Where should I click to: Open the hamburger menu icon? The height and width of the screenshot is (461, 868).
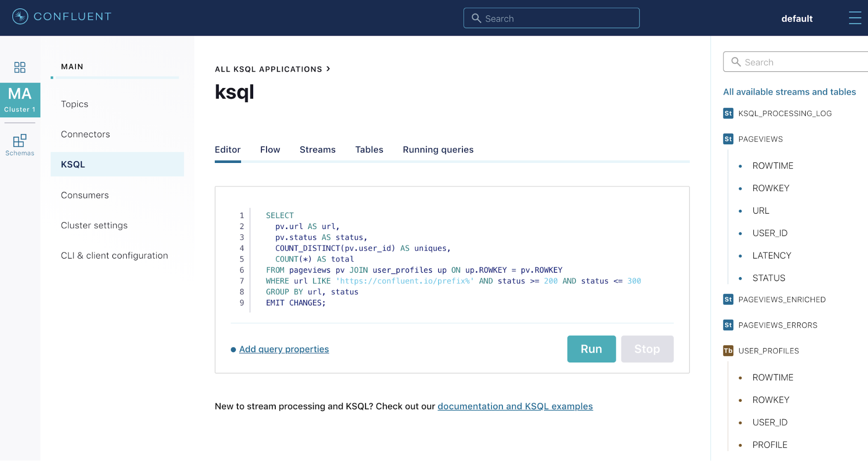click(855, 18)
